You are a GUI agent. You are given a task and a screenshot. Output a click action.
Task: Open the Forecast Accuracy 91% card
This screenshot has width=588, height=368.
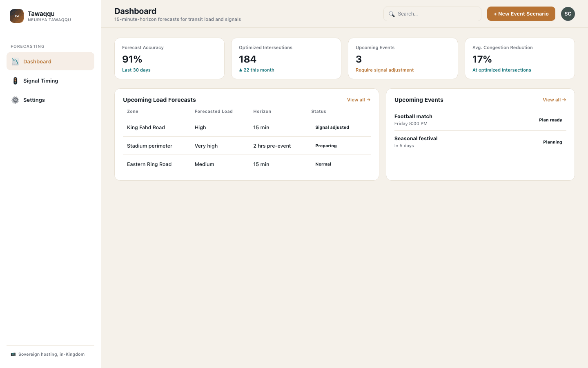click(x=169, y=58)
